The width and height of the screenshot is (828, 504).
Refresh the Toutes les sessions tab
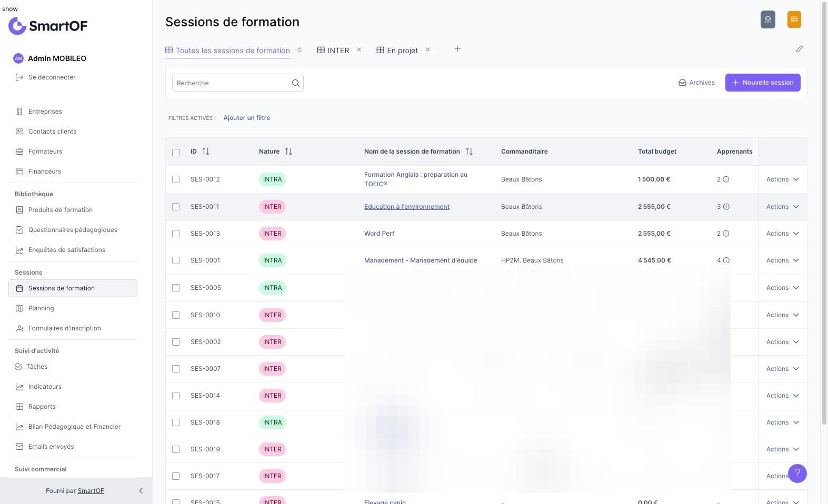pyautogui.click(x=300, y=50)
